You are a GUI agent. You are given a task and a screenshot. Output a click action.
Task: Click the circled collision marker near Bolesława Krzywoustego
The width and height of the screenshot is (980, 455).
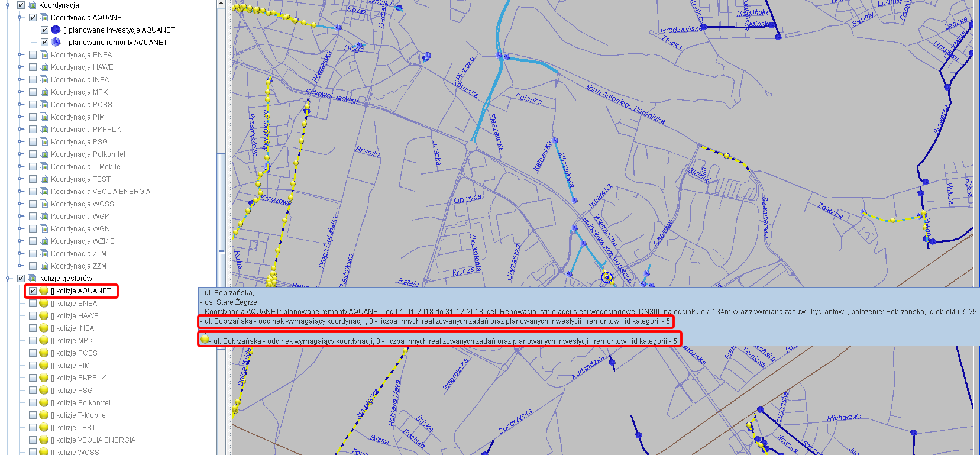[x=606, y=277]
